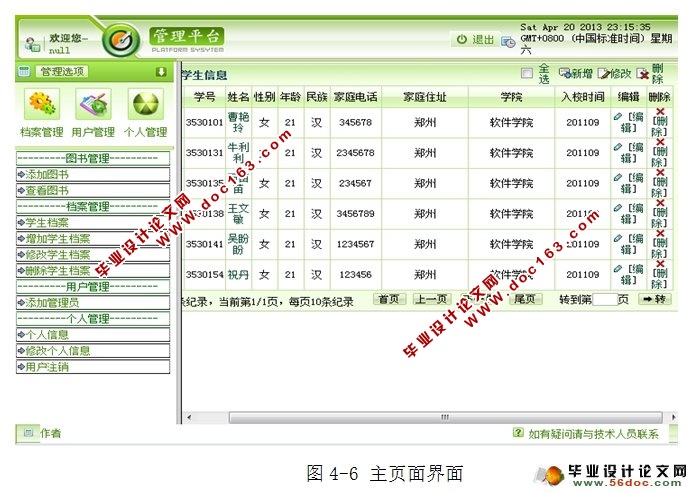Open the 个人管理 green ball icon
The width and height of the screenshot is (697, 493).
(x=146, y=104)
